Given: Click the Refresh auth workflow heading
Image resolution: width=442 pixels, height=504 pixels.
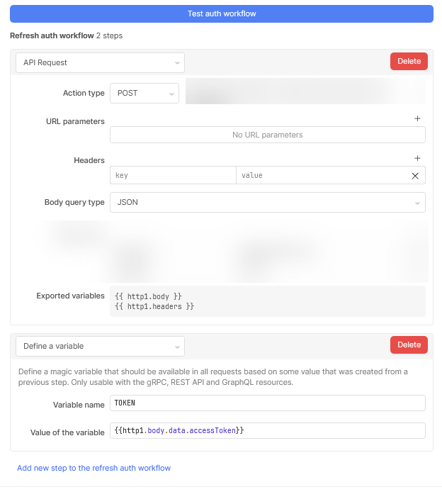Looking at the screenshot, I should (52, 35).
